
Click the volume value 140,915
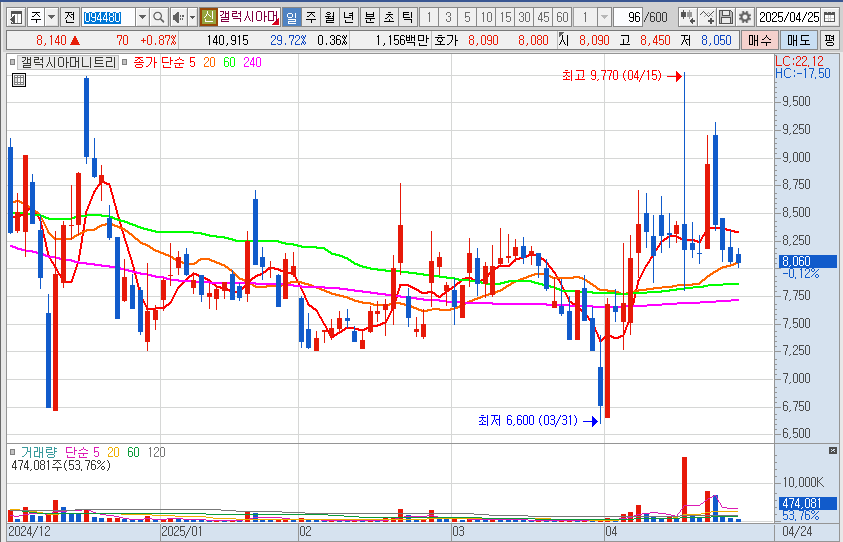(227, 40)
